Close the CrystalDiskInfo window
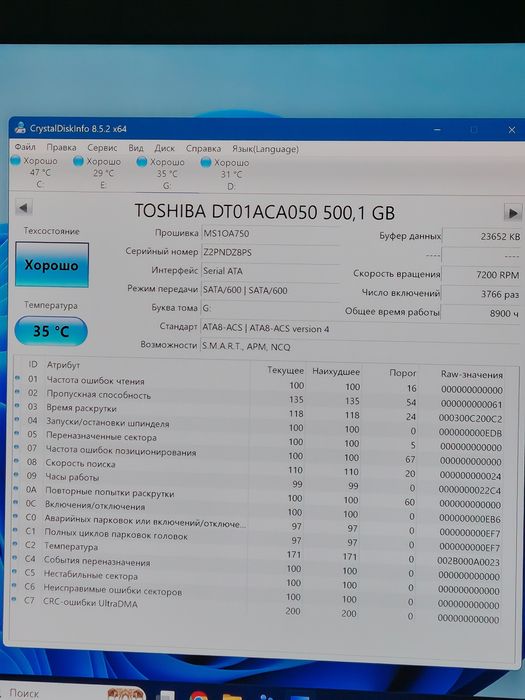525x700 pixels. (x=512, y=130)
